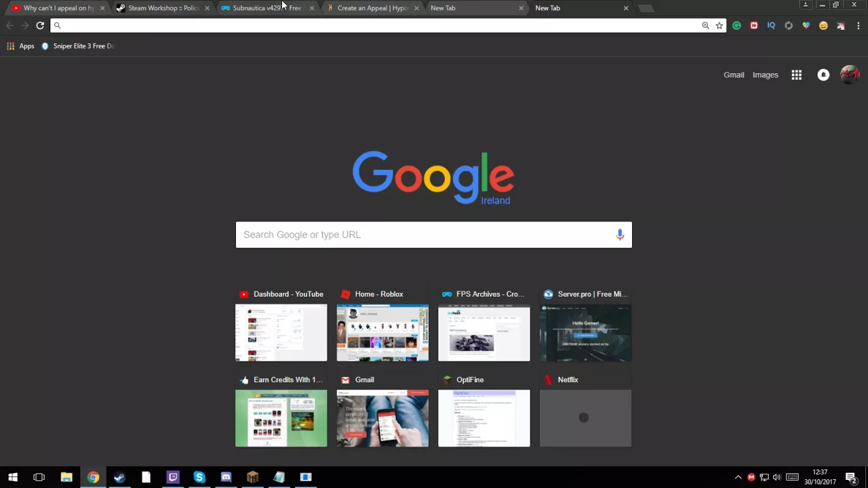
Task: Open the Action Center notifications
Action: click(851, 477)
